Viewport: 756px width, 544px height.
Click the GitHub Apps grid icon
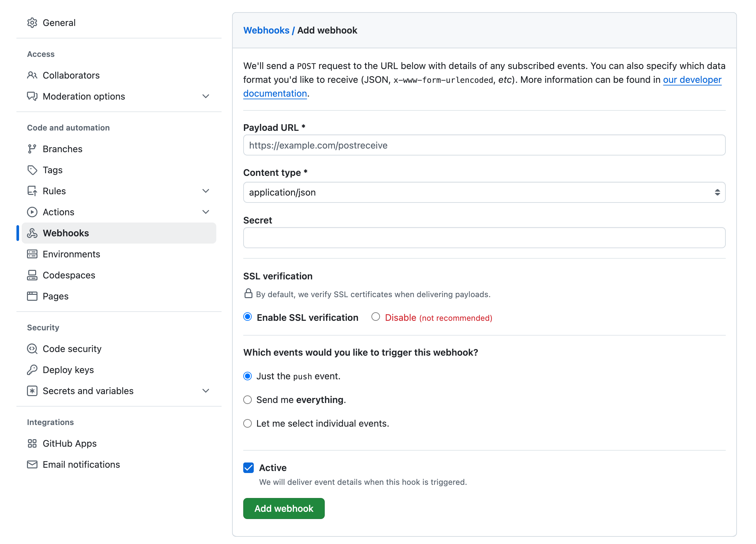point(32,443)
